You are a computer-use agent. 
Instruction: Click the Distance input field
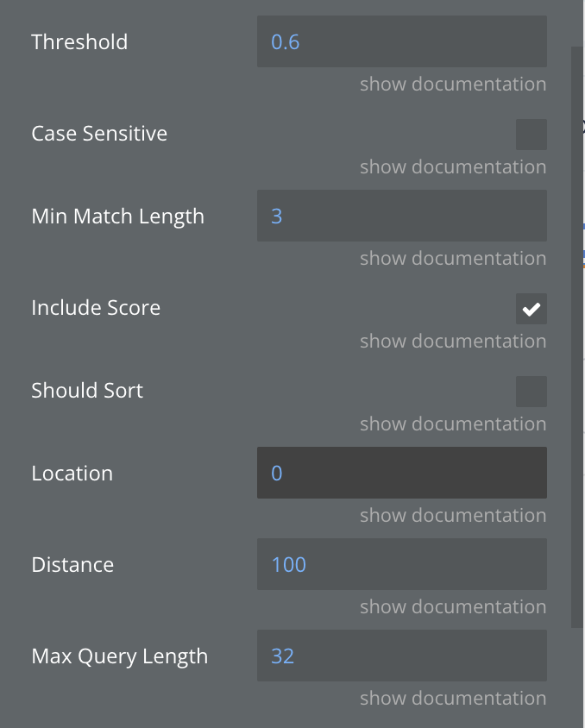(x=401, y=564)
